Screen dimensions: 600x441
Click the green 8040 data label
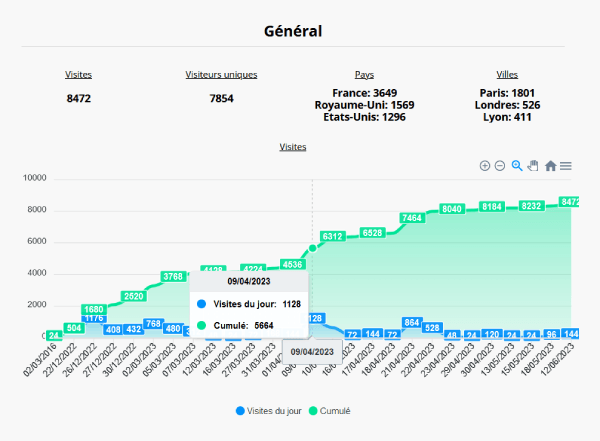coord(452,209)
